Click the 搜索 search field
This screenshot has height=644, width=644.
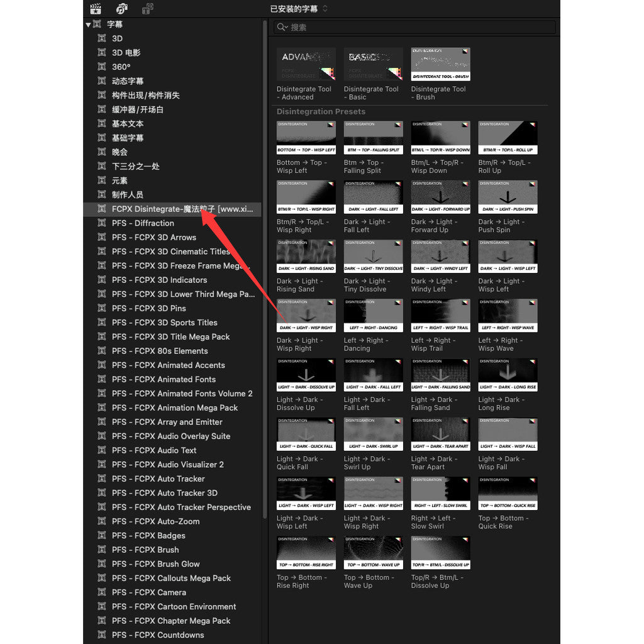tap(415, 27)
